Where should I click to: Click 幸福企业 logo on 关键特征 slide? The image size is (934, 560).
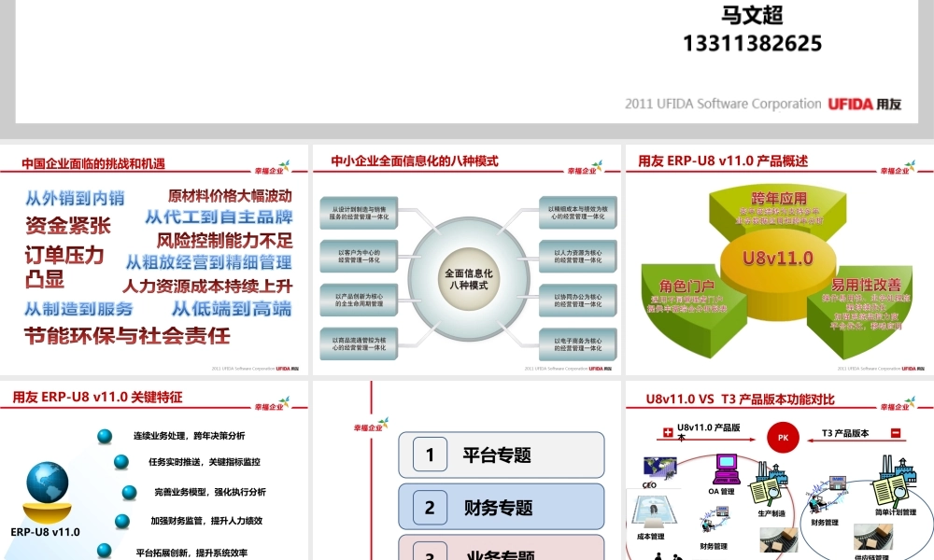coord(272,403)
